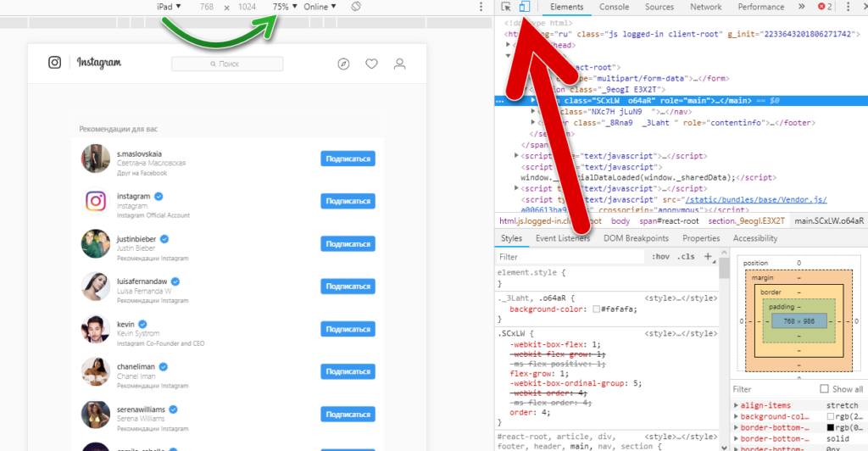Click the Instagram camera logo icon

tap(54, 63)
